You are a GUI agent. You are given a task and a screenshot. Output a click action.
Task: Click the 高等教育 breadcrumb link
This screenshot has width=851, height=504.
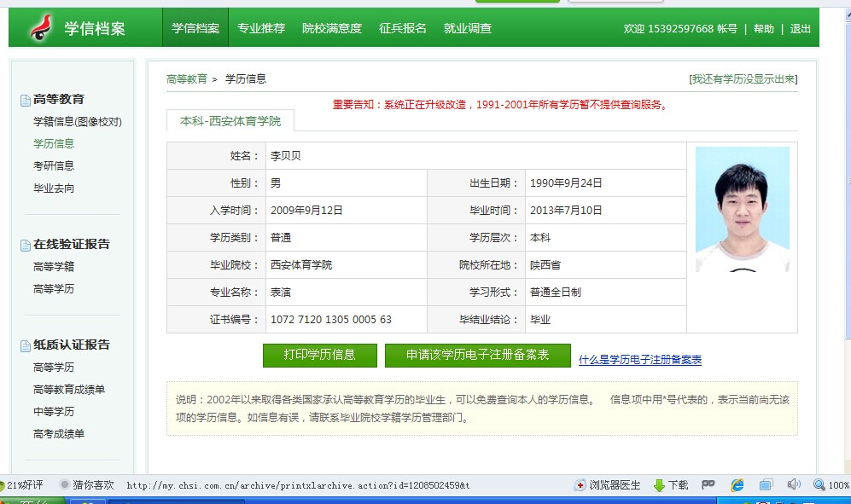[x=187, y=79]
